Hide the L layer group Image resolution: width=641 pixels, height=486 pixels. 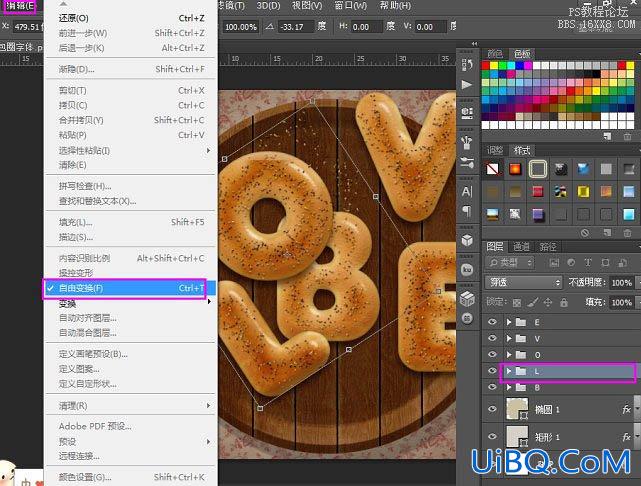tap(492, 371)
